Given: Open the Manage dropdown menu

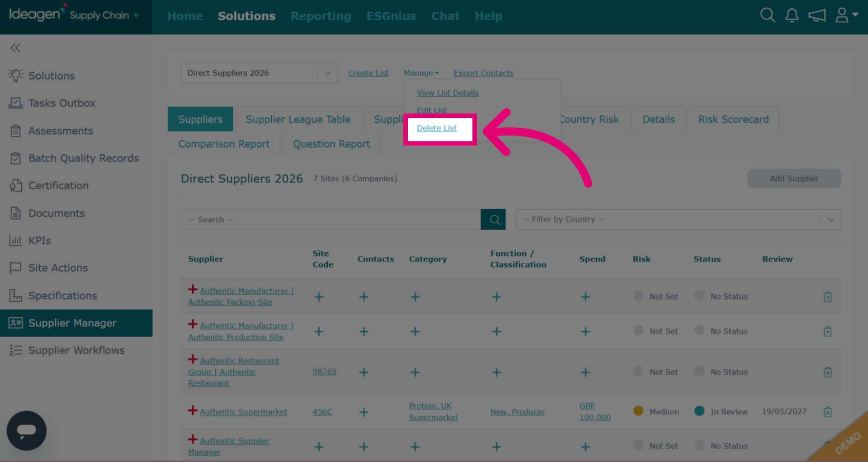Looking at the screenshot, I should [x=421, y=73].
